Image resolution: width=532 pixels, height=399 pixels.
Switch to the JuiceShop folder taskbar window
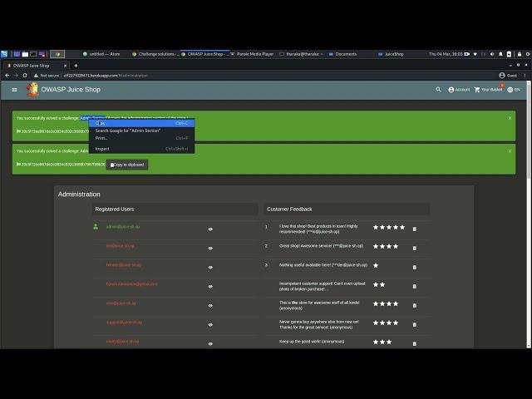[x=391, y=54]
